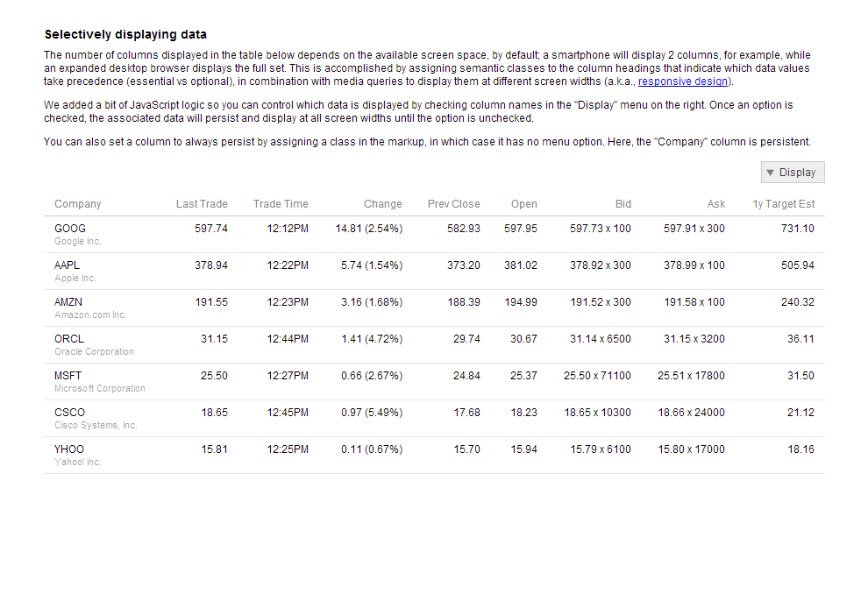Click the Bid column header

pyautogui.click(x=623, y=203)
